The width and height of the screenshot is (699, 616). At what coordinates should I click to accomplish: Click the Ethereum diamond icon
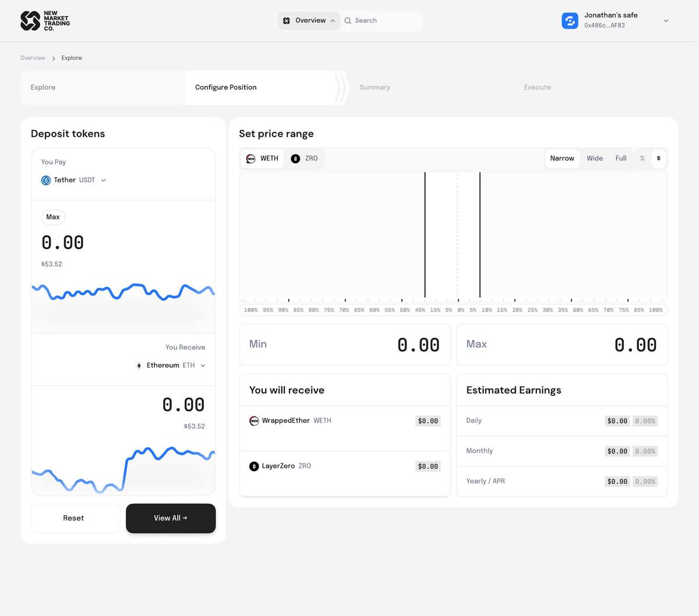(x=139, y=366)
